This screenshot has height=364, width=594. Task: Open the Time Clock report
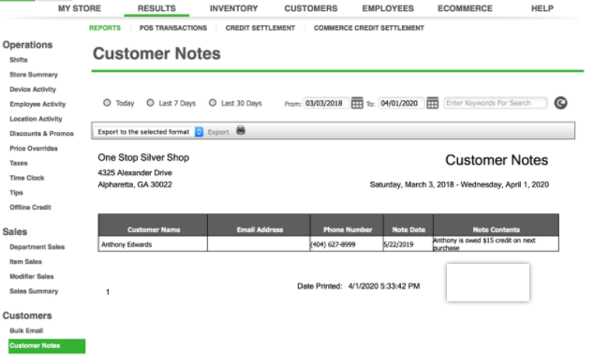pos(27,178)
